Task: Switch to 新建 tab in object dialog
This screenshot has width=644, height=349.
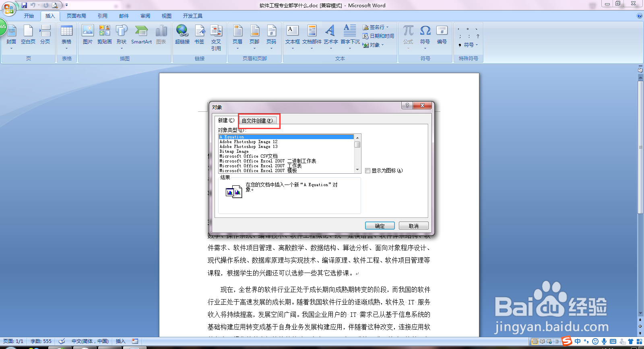Action: (x=226, y=120)
